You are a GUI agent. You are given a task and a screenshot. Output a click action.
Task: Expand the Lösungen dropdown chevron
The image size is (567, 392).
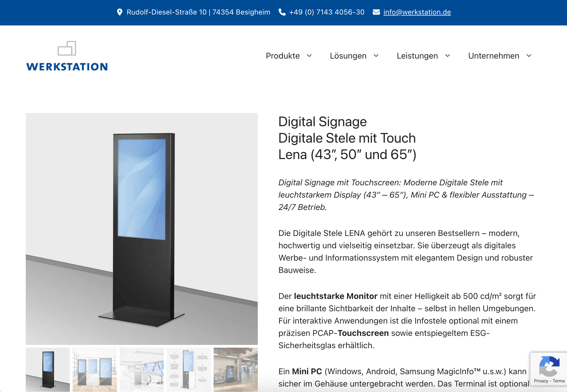pos(376,56)
